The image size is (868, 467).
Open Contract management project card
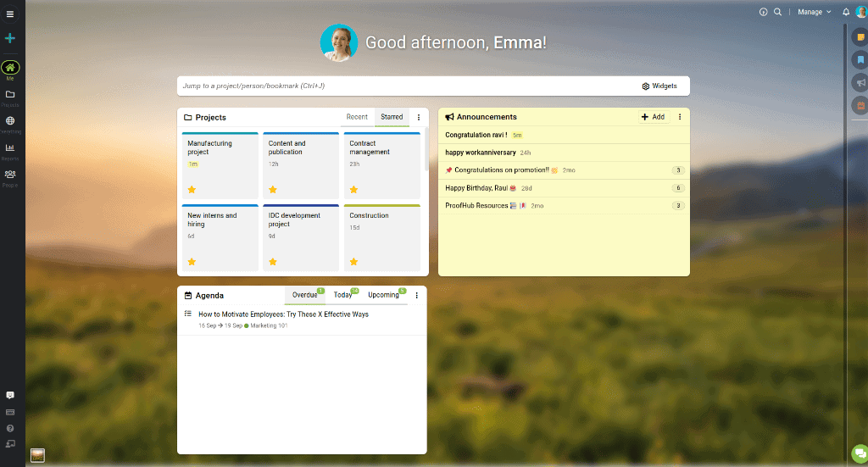pyautogui.click(x=382, y=165)
